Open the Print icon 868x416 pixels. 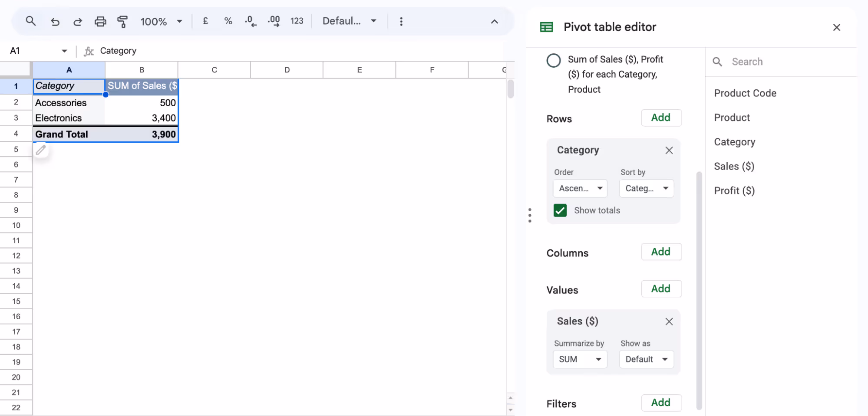point(100,21)
